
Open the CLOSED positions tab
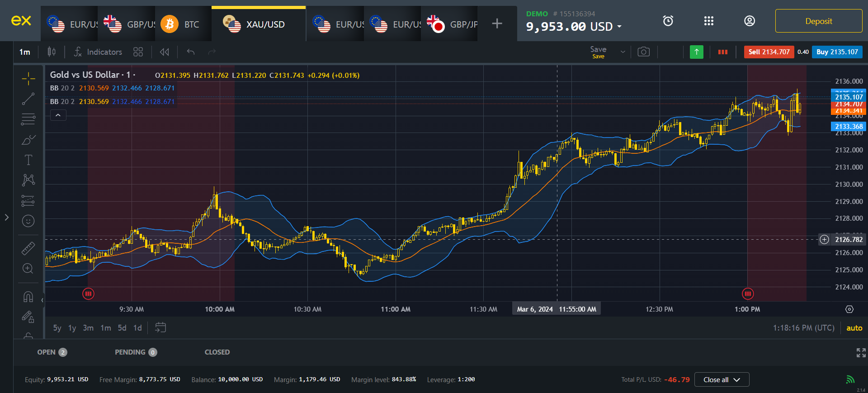click(x=217, y=352)
